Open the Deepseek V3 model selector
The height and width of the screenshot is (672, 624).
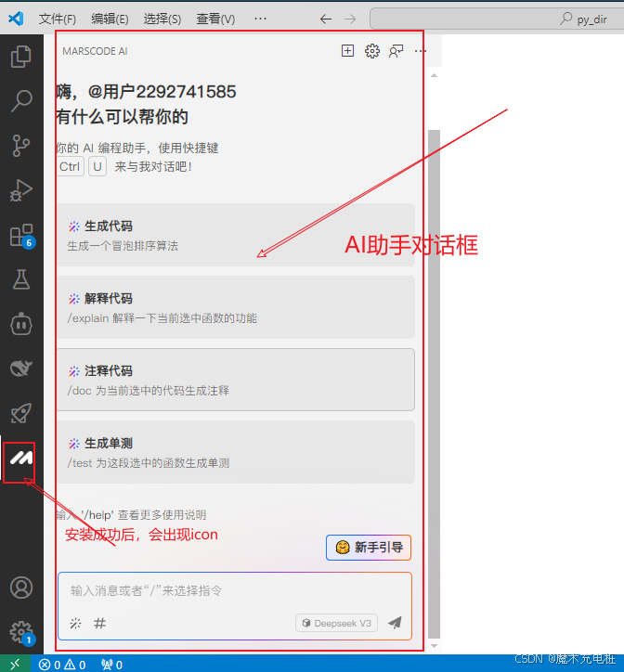pyautogui.click(x=337, y=623)
